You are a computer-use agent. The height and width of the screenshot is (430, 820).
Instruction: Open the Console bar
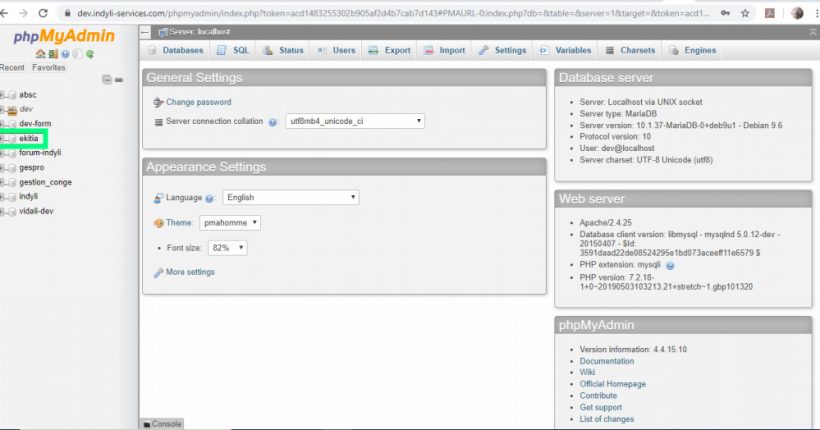[x=162, y=424]
